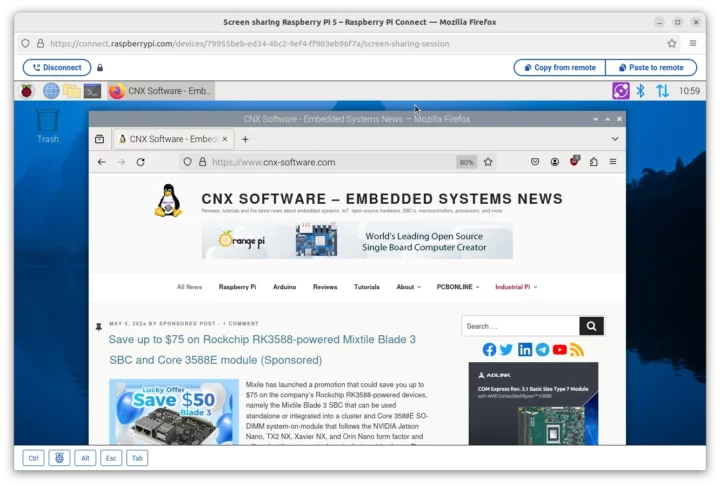Toggle the Ctrl modifier key button
This screenshot has width=720, height=486.
point(34,458)
